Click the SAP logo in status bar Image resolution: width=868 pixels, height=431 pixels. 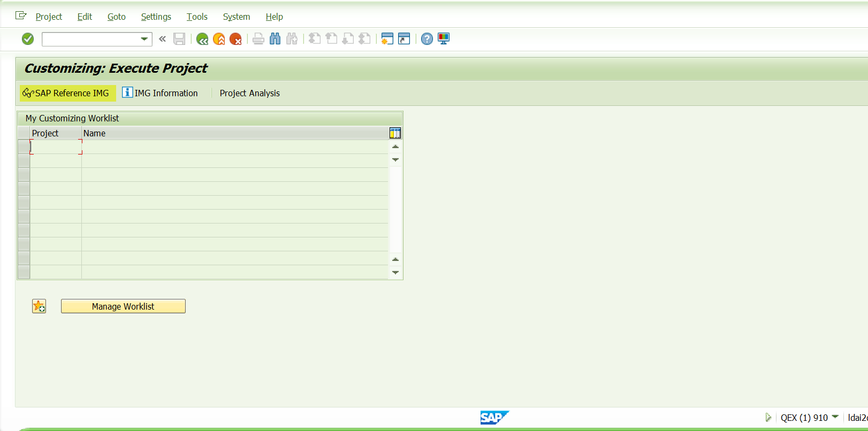494,418
